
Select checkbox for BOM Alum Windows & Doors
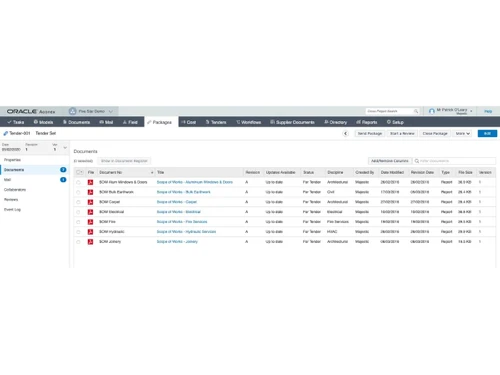pos(78,182)
